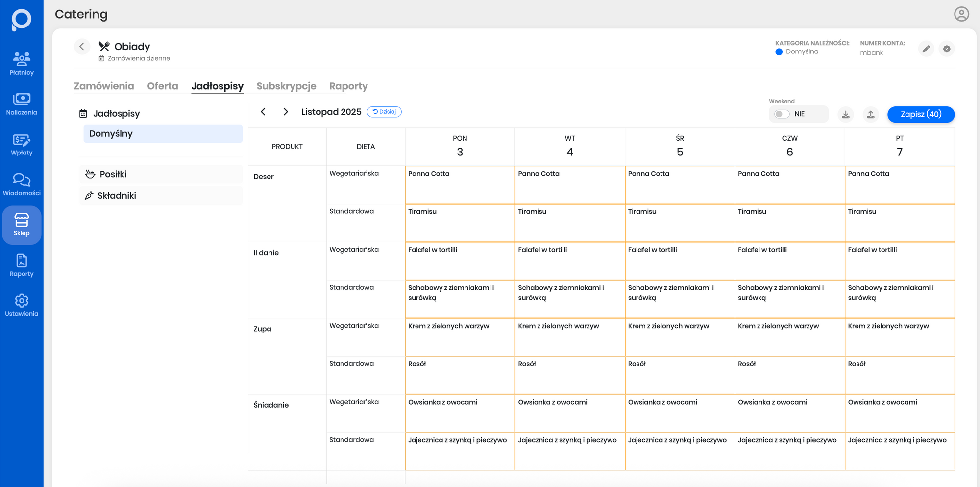Go to Naliczenia in the sidebar

pos(22,104)
